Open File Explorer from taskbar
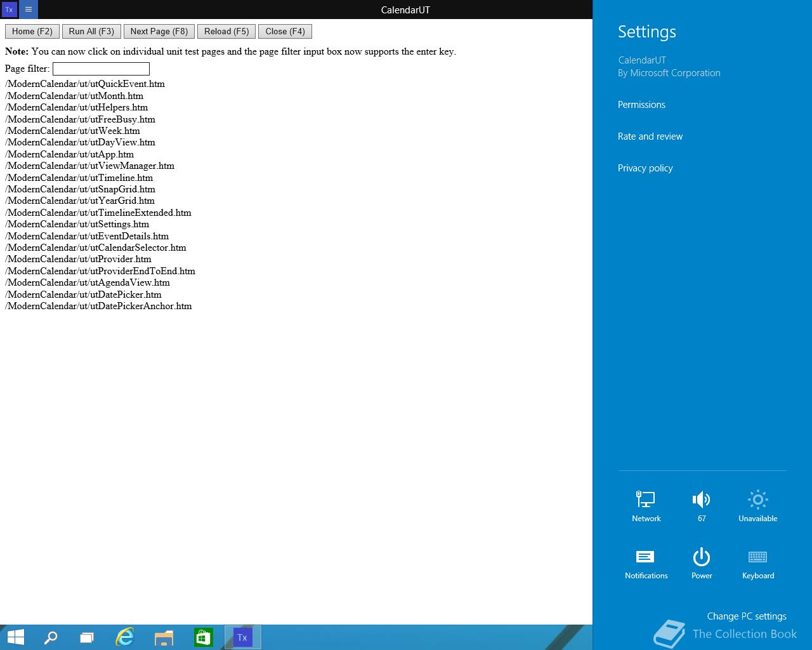The width and height of the screenshot is (812, 650). pyautogui.click(x=164, y=637)
